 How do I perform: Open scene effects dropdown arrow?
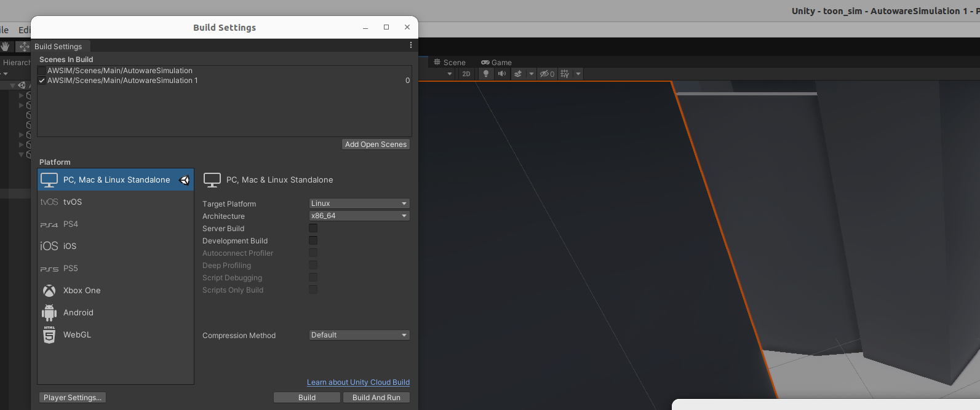(532, 74)
